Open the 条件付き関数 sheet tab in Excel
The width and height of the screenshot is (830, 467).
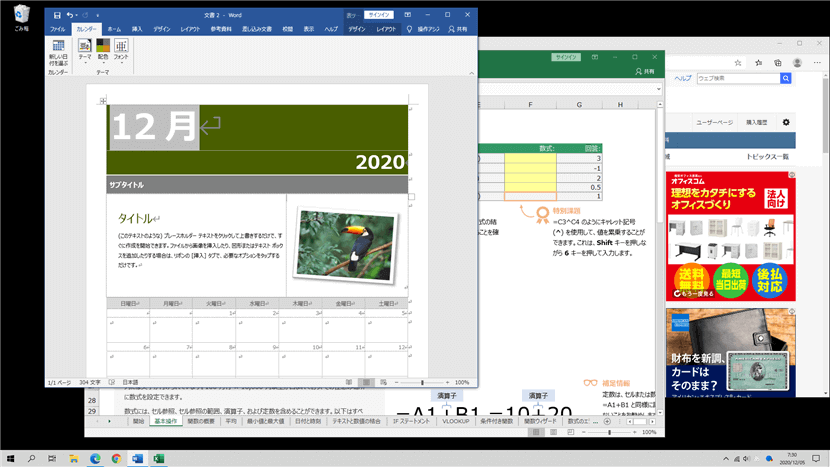[497, 421]
